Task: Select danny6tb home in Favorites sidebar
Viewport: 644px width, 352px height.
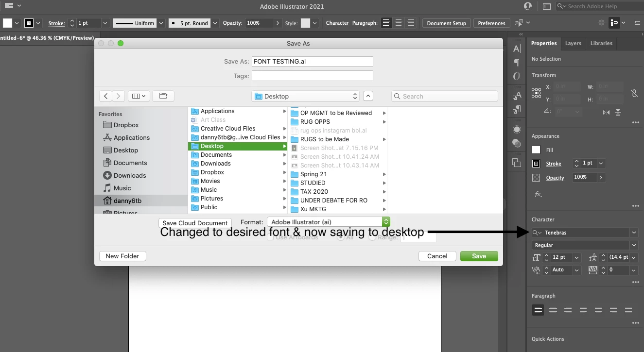Action: point(127,201)
